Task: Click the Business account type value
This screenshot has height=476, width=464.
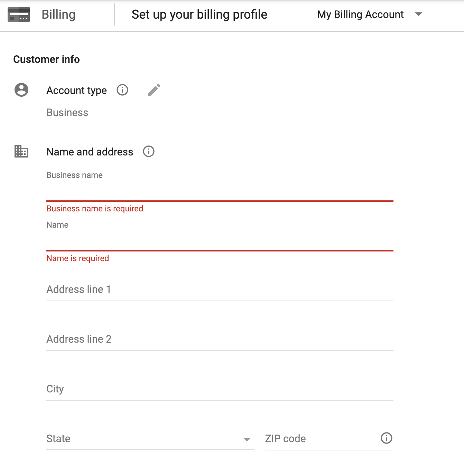Action: [67, 113]
